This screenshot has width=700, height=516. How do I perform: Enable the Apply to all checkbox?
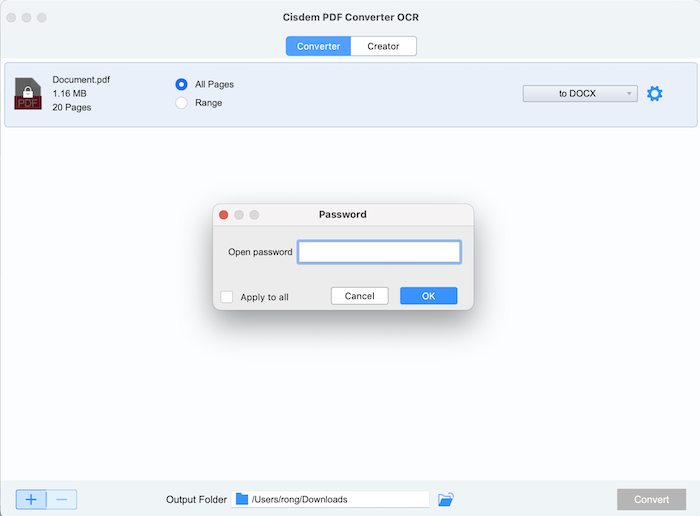click(x=227, y=297)
